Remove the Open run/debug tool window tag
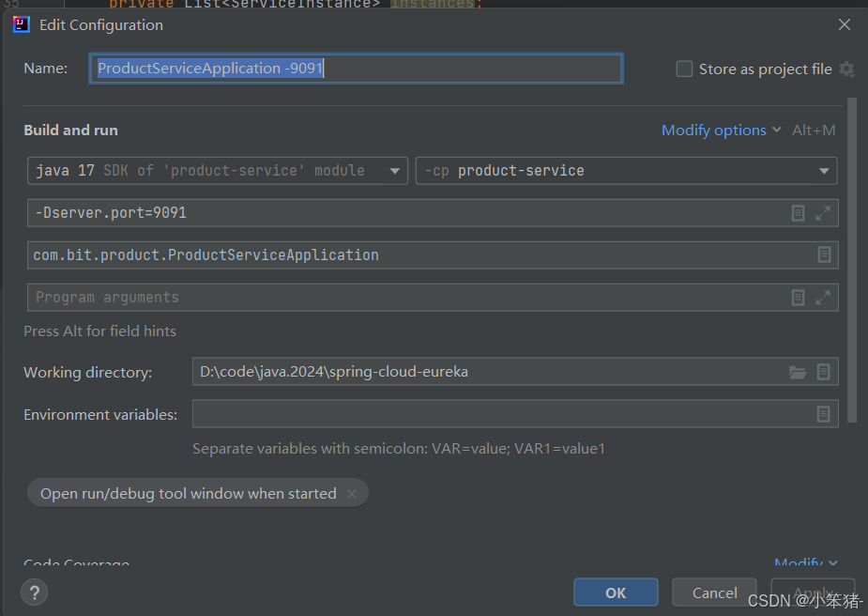The width and height of the screenshot is (868, 616). pos(352,492)
